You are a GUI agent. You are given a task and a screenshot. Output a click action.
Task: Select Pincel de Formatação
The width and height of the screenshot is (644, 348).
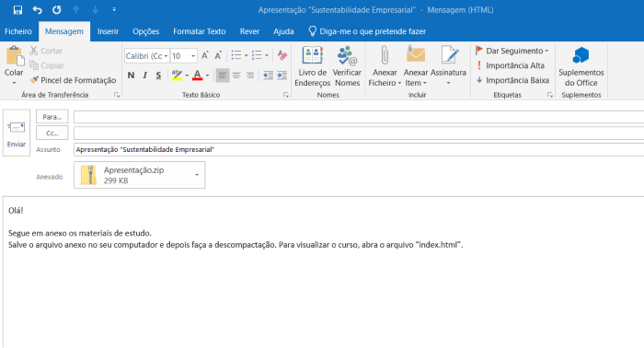[x=73, y=80]
